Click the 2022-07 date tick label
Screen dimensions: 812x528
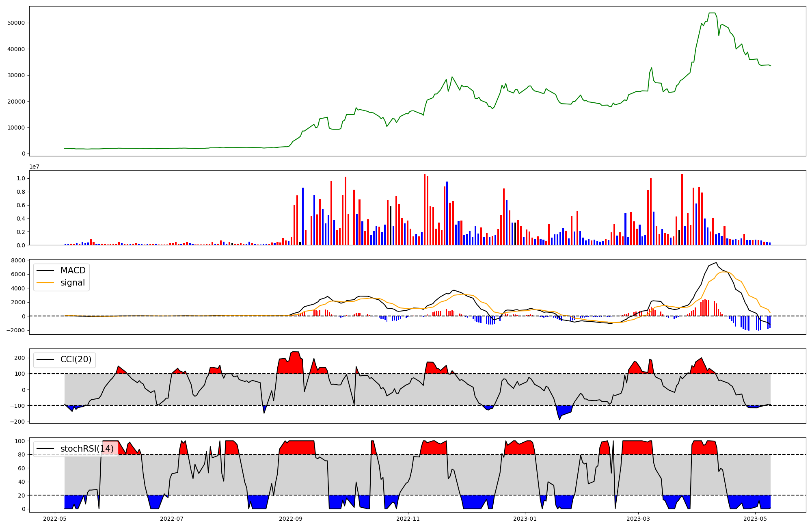pos(172,519)
